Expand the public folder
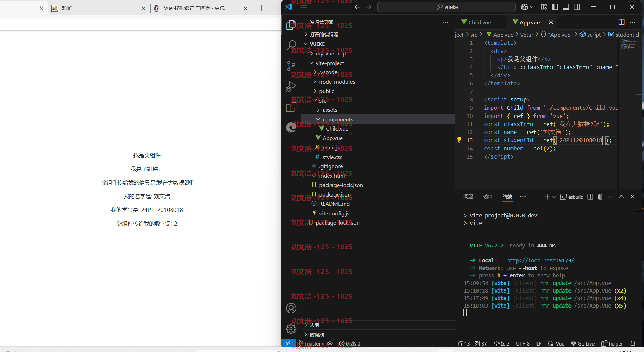The width and height of the screenshot is (644, 352). (x=377, y=91)
